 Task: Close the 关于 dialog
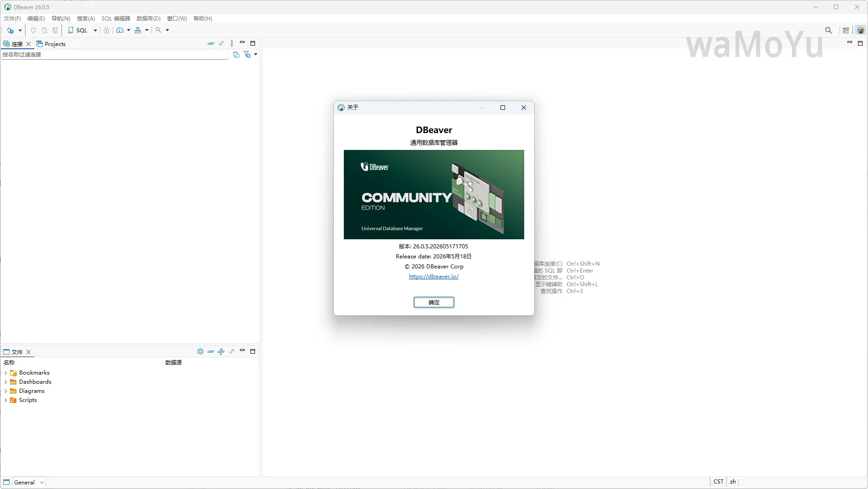pos(524,108)
